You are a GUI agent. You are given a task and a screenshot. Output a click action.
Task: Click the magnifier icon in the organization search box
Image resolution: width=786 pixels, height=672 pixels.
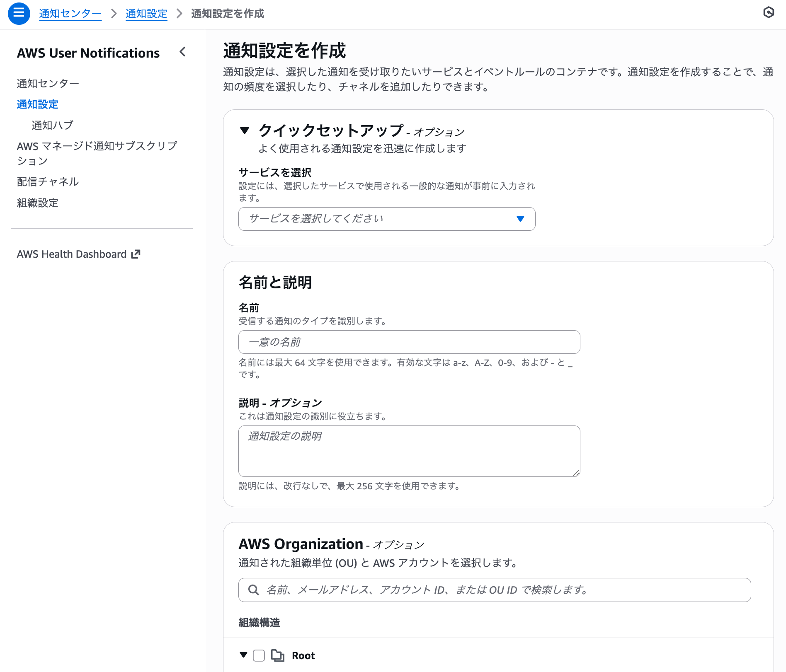(254, 590)
